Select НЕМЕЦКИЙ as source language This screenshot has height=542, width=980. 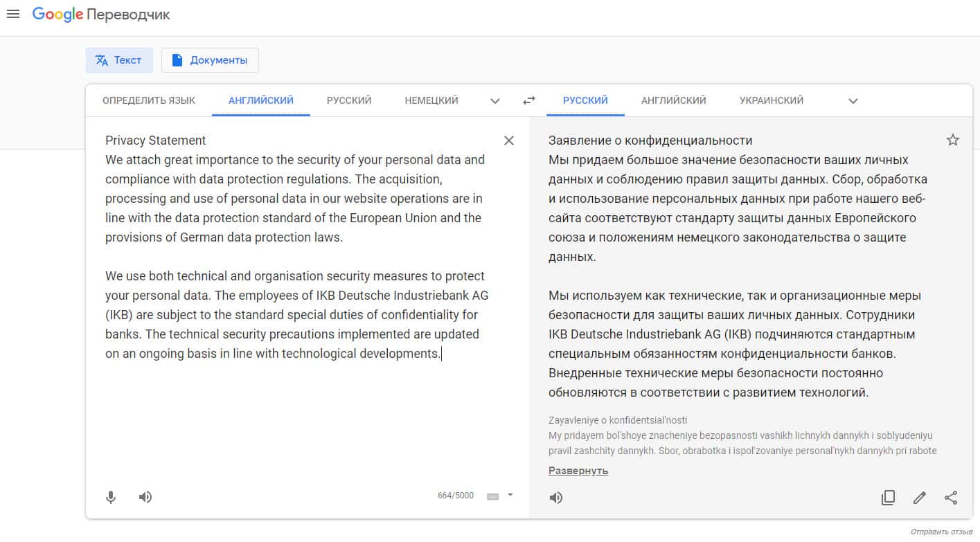pos(431,100)
